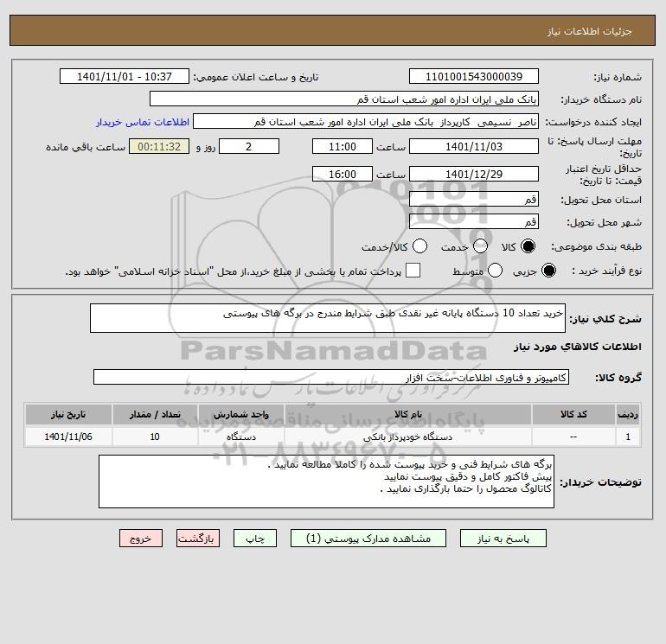Click the quantity cell showing 10
Image resolution: width=666 pixels, height=644 pixels.
tap(155, 437)
